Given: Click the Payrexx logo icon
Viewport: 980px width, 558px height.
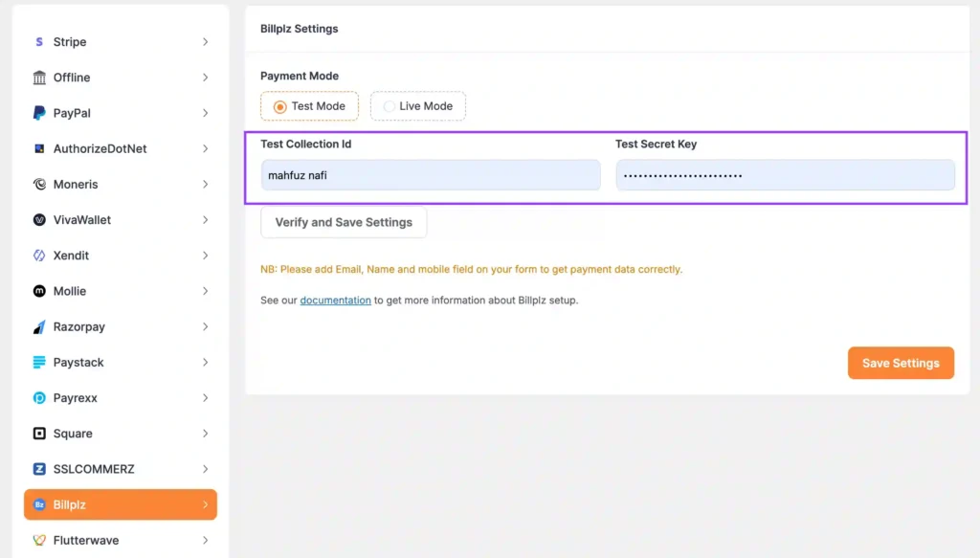Looking at the screenshot, I should tap(39, 398).
